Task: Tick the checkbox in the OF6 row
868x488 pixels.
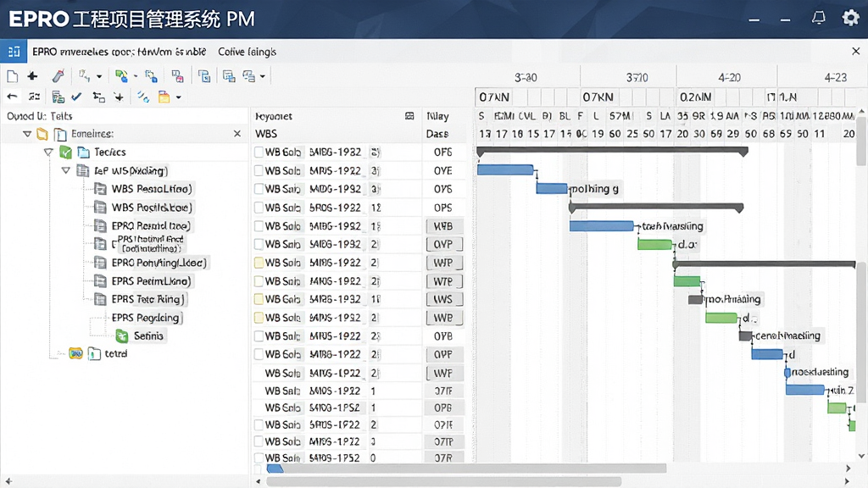Action: pos(259,152)
